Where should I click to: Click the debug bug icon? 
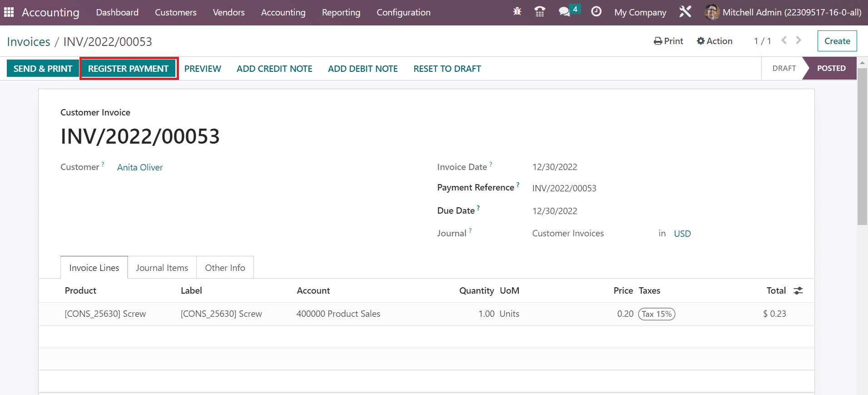tap(517, 12)
